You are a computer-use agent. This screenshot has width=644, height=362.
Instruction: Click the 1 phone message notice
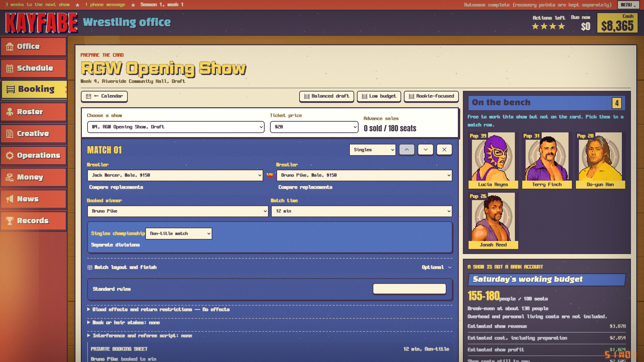coord(105,5)
